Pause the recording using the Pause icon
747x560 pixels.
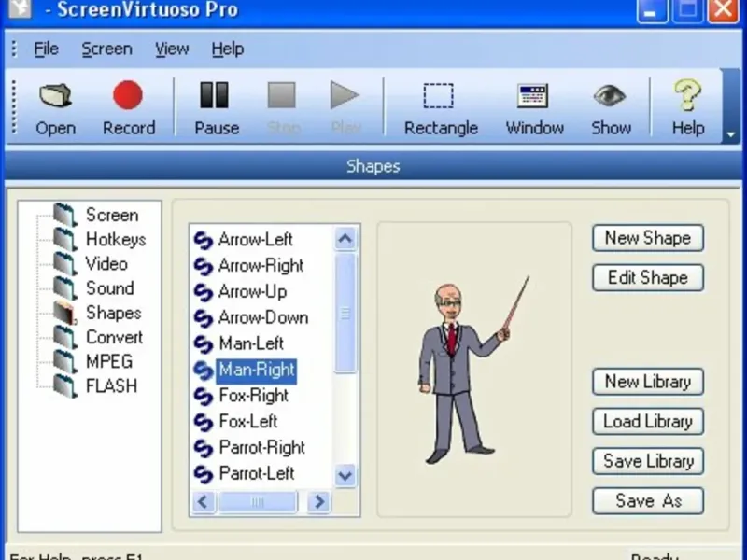click(x=215, y=95)
